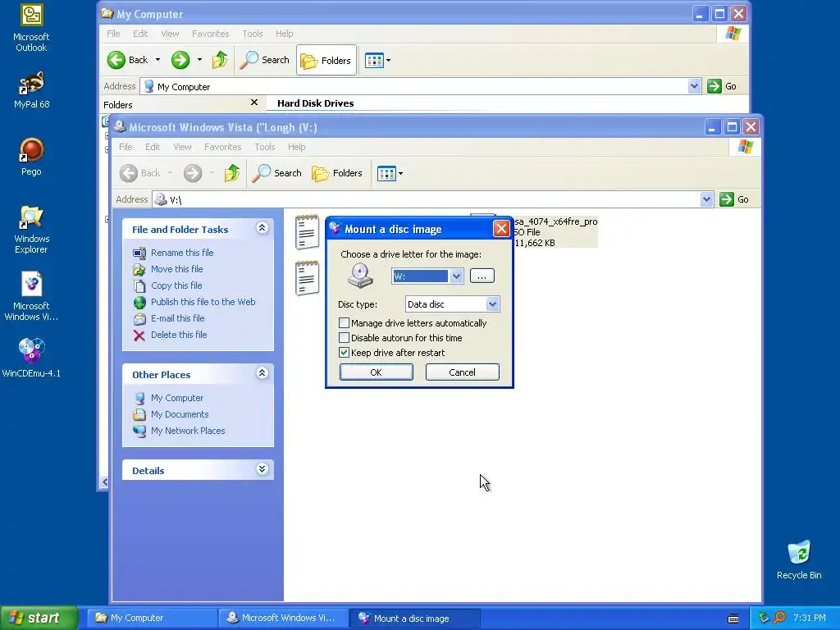The image size is (840, 630).
Task: Enable Manage drive letters automatically
Action: click(344, 323)
